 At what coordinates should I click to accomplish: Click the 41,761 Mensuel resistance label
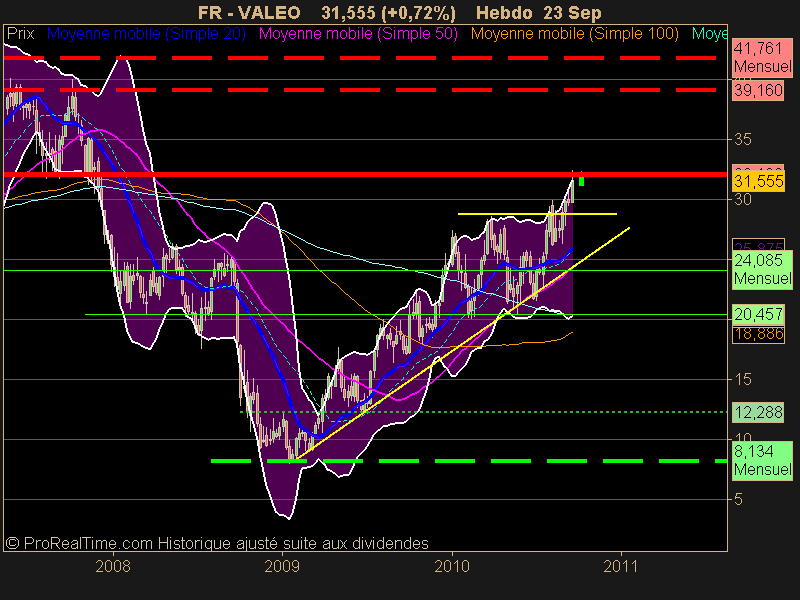pyautogui.click(x=762, y=57)
